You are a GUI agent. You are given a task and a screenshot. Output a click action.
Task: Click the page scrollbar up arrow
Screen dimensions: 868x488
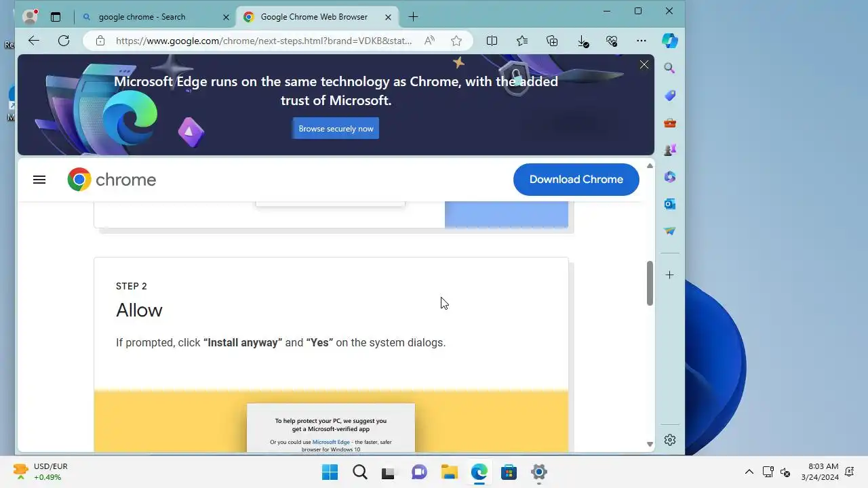point(650,166)
